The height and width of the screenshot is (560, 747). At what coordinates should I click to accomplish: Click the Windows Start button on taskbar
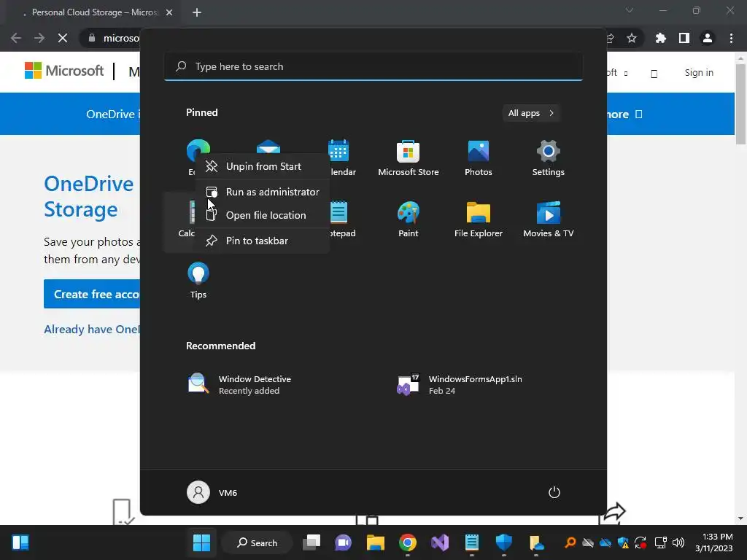tap(201, 542)
